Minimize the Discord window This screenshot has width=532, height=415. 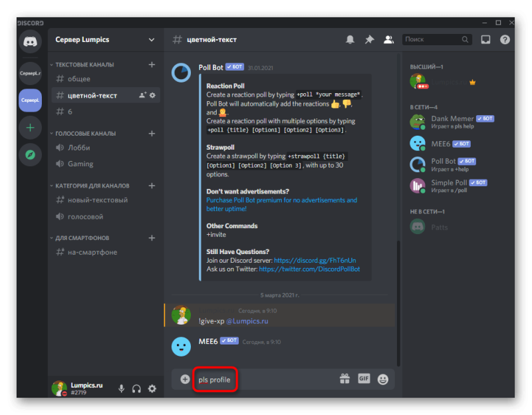[485, 23]
